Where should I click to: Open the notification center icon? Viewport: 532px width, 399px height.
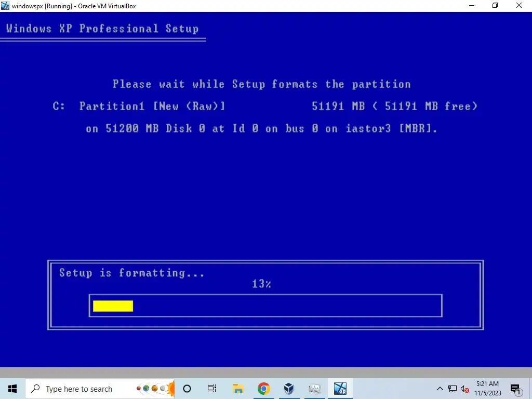[x=515, y=389]
